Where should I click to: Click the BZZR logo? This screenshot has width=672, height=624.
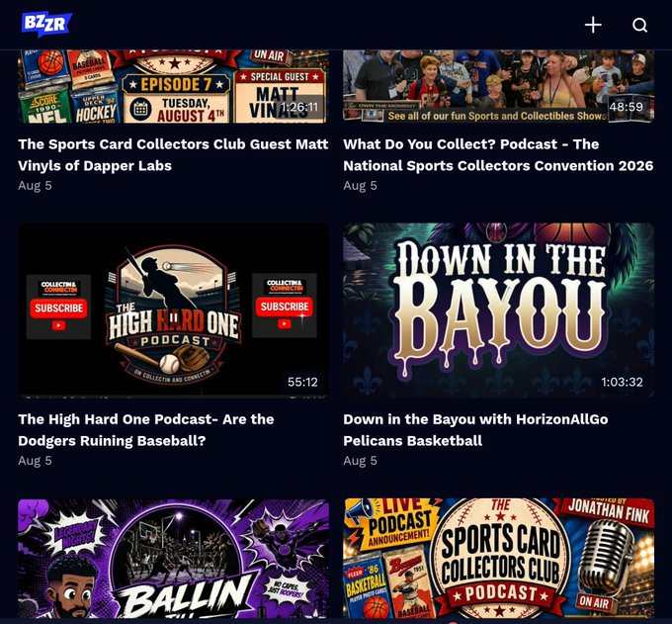pyautogui.click(x=46, y=24)
